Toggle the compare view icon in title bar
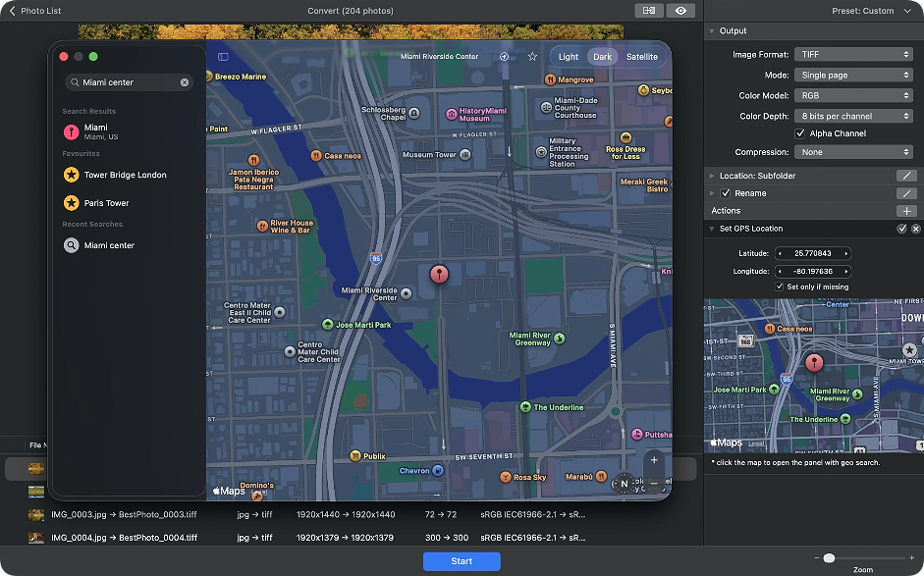The height and width of the screenshot is (576, 924). (649, 11)
